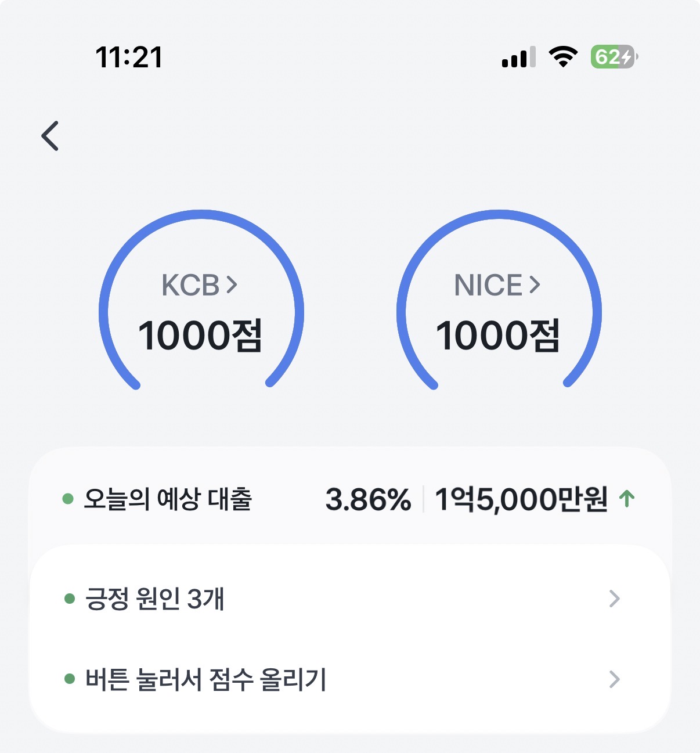Screen dimensions: 700x753
Task: Tap the battery indicator in the status bar
Action: (x=614, y=57)
